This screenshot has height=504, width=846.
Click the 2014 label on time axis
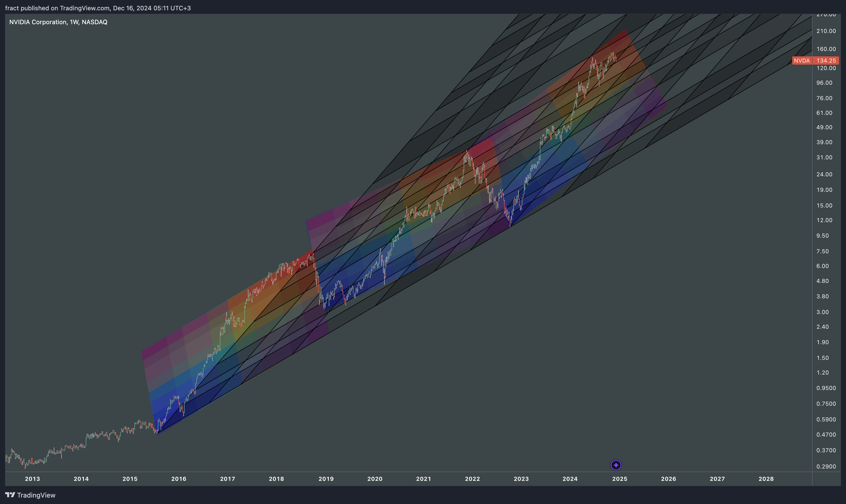click(x=81, y=479)
